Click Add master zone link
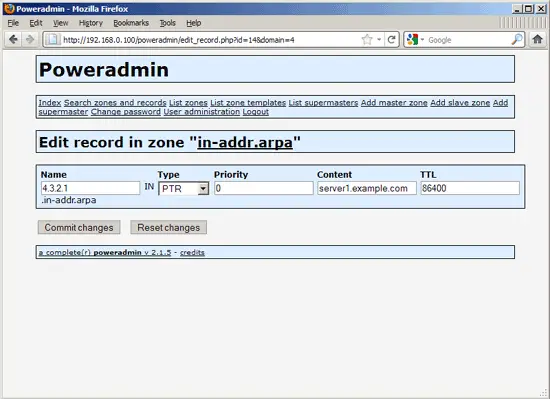The width and height of the screenshot is (550, 399). (394, 103)
